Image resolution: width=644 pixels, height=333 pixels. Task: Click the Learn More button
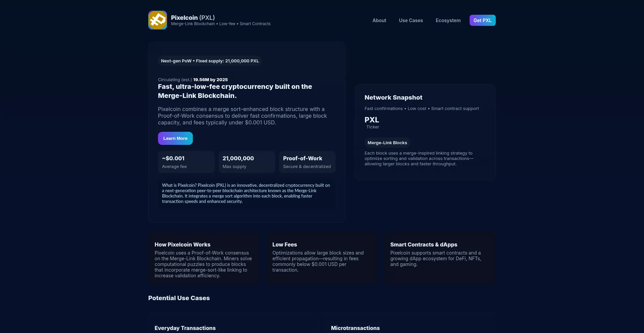click(175, 138)
